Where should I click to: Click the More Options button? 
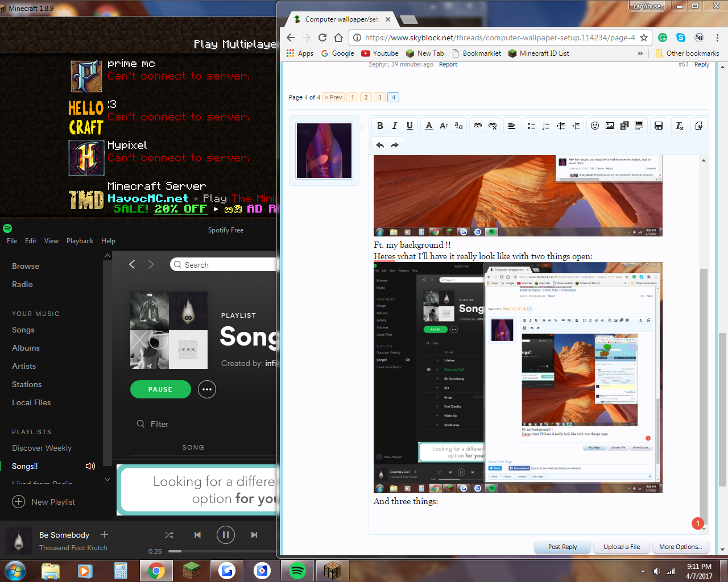681,547
